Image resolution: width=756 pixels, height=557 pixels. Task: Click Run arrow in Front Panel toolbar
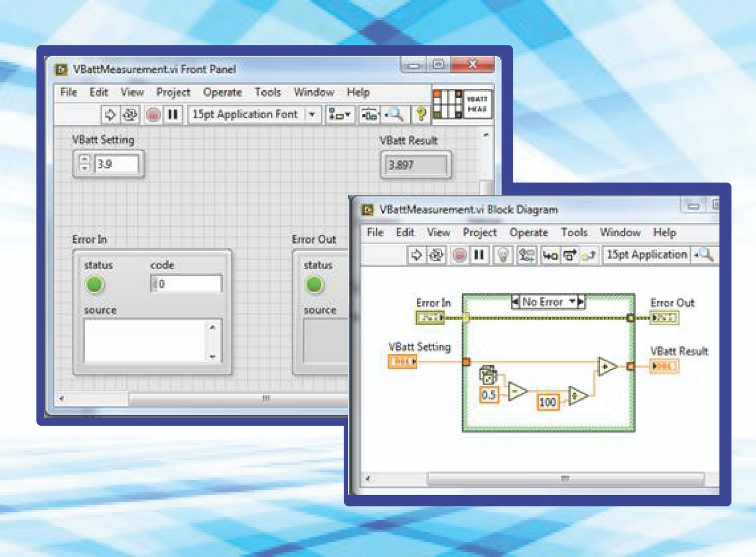click(110, 115)
